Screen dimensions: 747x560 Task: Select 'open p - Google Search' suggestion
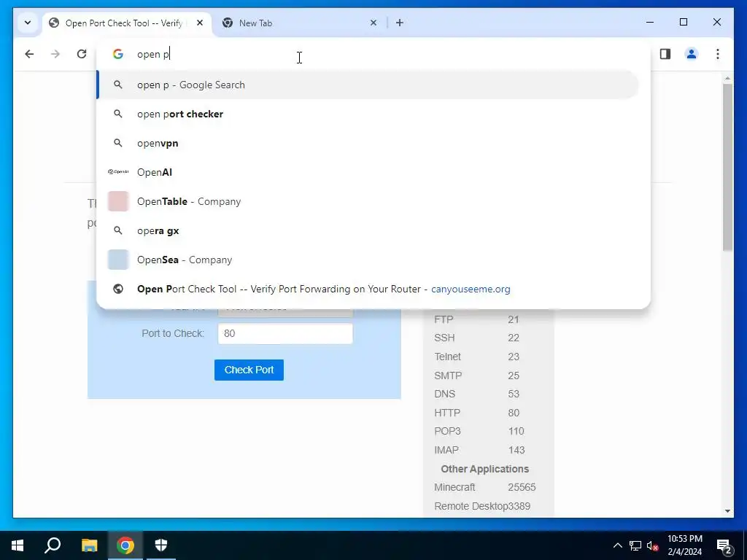click(368, 85)
